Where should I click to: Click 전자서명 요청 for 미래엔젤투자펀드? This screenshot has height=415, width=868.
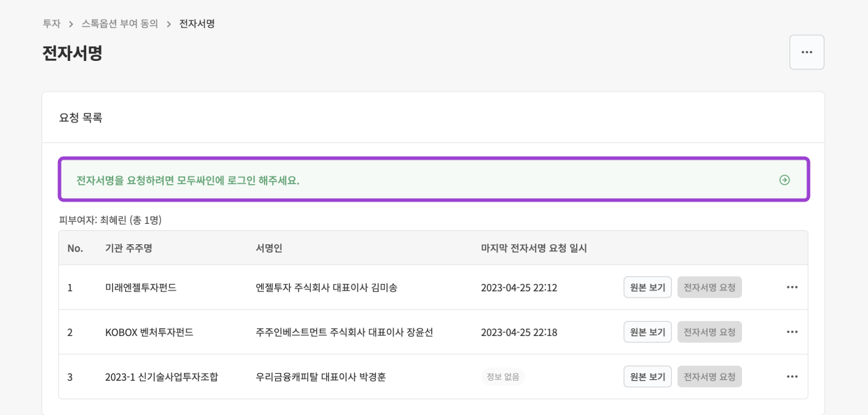click(x=709, y=287)
